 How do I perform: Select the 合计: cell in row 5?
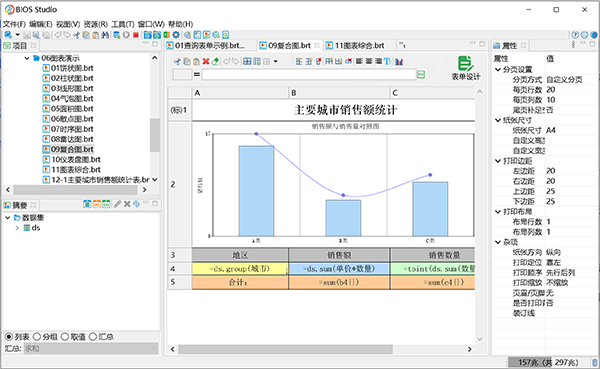(240, 282)
